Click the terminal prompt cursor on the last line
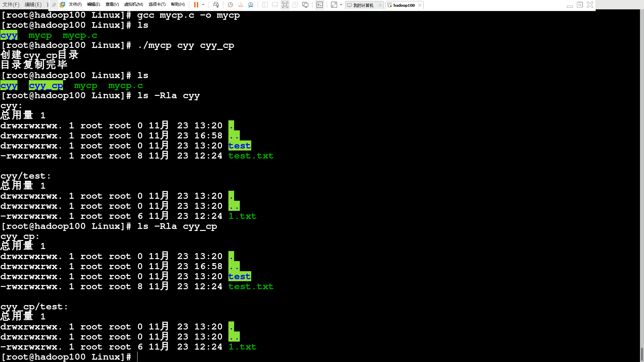The image size is (644, 362). coord(138,357)
